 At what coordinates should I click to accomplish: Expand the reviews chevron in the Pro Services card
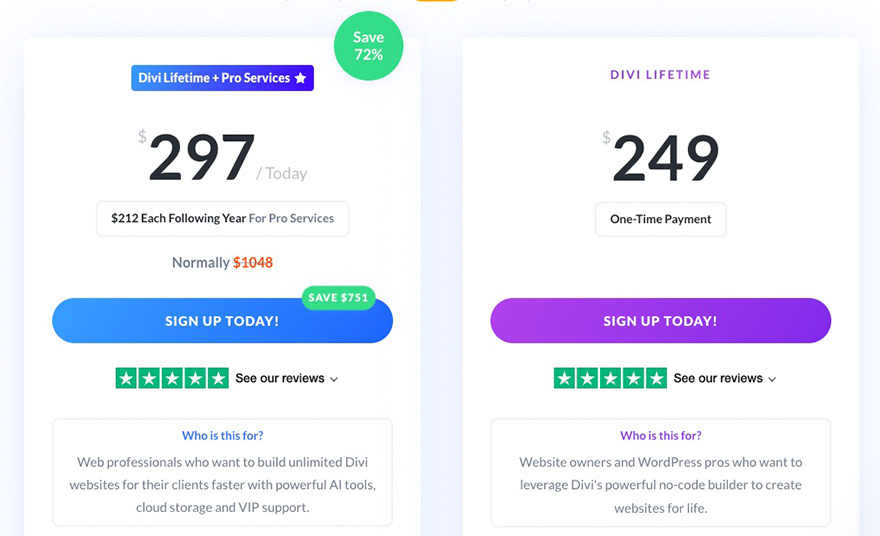[334, 379]
